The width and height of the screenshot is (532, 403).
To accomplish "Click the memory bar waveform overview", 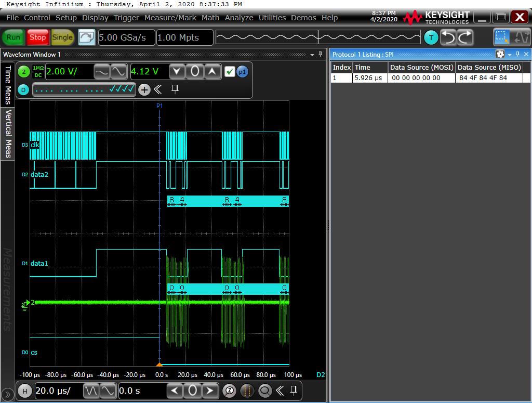I will tap(317, 37).
